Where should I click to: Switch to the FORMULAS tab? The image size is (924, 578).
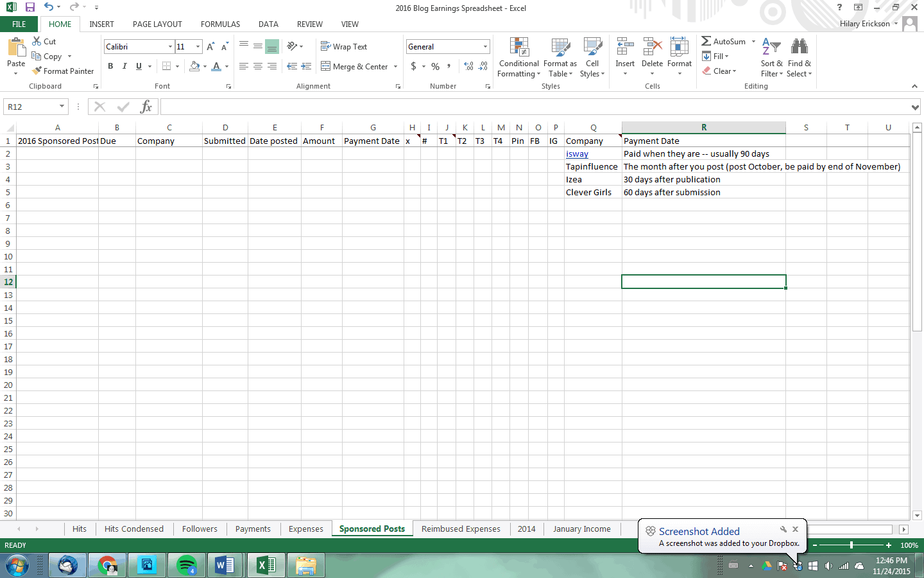tap(220, 24)
